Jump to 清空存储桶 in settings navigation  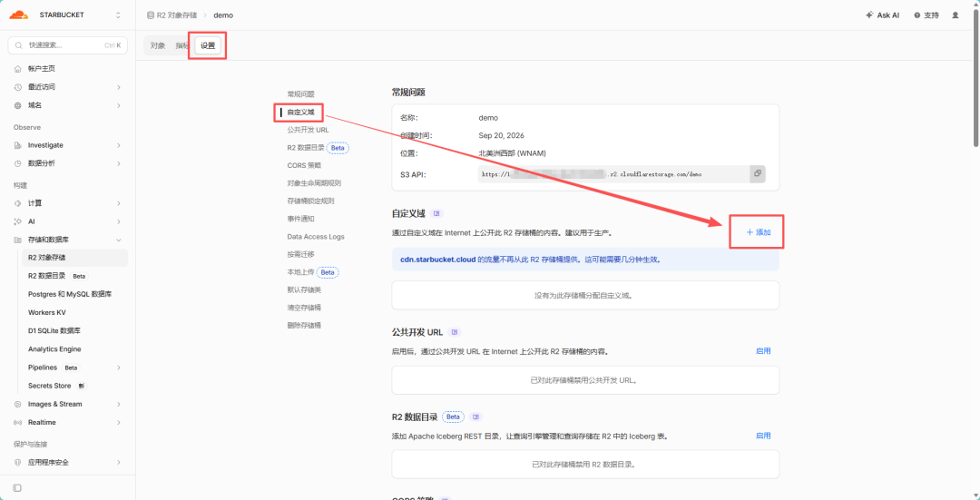pos(304,308)
